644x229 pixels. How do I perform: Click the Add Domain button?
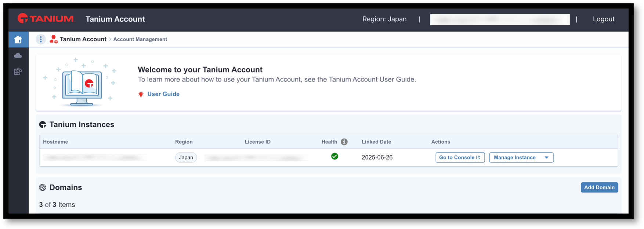pos(599,187)
